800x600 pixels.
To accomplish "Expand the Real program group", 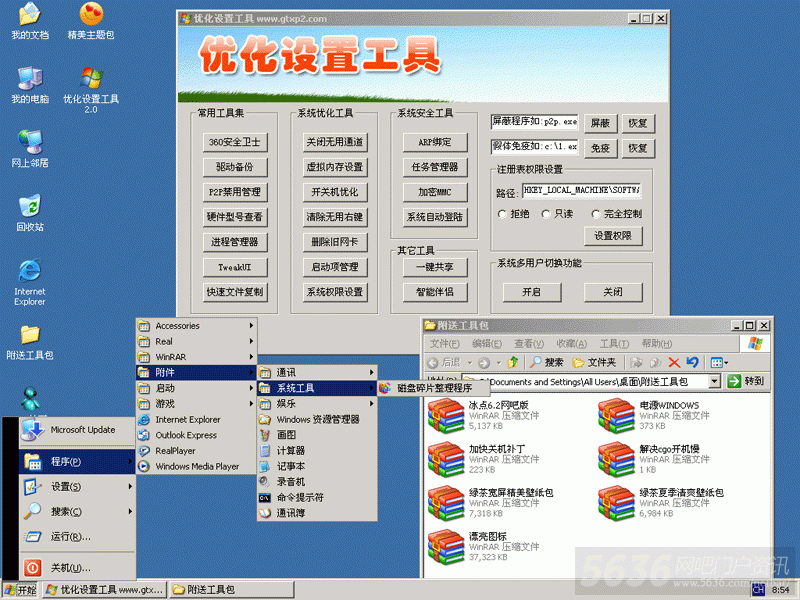I will click(x=196, y=341).
